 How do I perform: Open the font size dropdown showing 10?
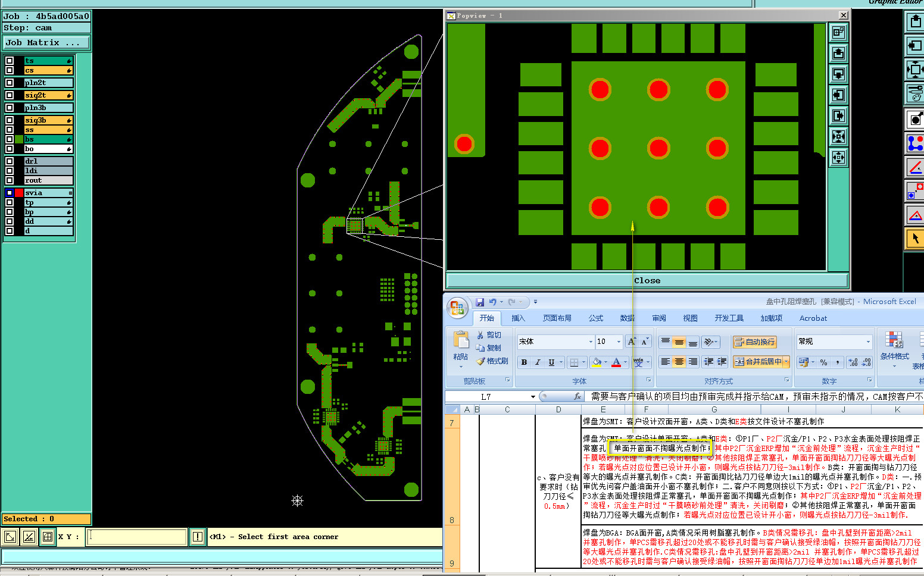619,342
